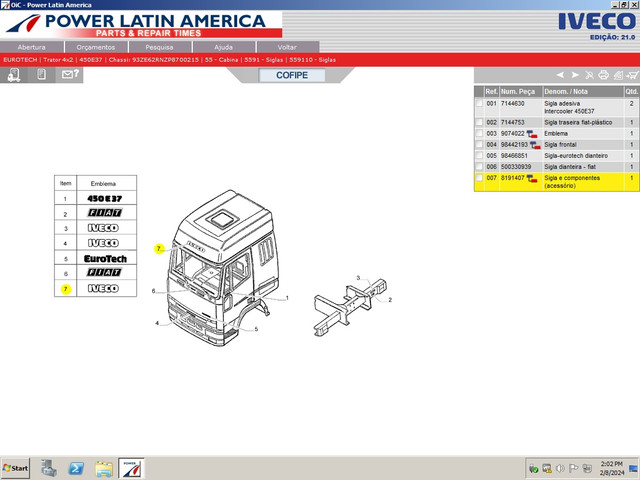The image size is (640, 480).
Task: Select callout number 5 on the cab diagram
Action: click(x=256, y=329)
